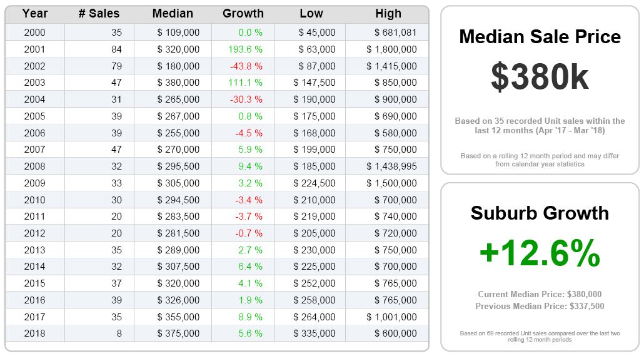Screen dimensions: 644x356
Task: Click the Current Median Price: $380,000 text
Action: [x=540, y=294]
